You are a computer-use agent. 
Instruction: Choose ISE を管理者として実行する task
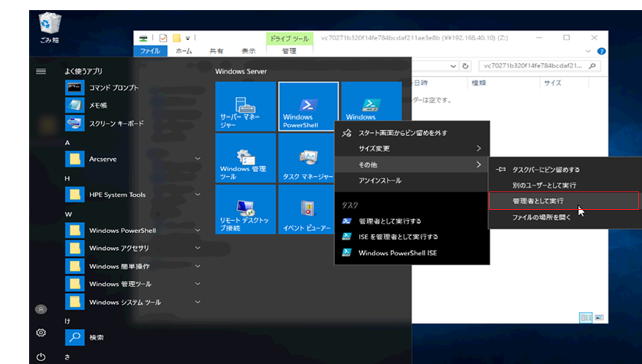tap(412, 237)
